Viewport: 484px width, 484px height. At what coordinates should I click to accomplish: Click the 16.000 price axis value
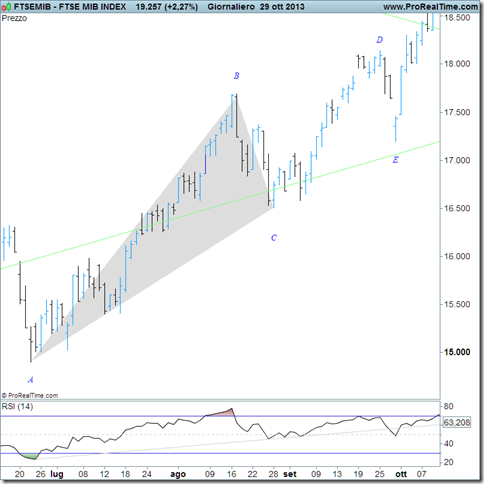point(457,256)
